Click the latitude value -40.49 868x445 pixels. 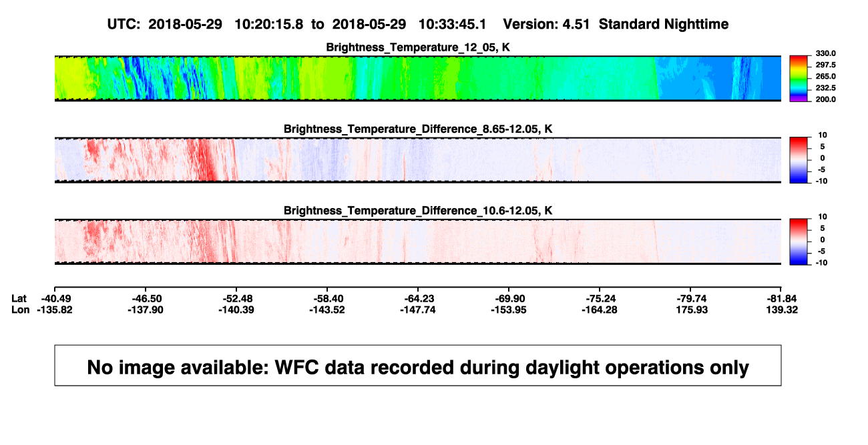pos(55,298)
